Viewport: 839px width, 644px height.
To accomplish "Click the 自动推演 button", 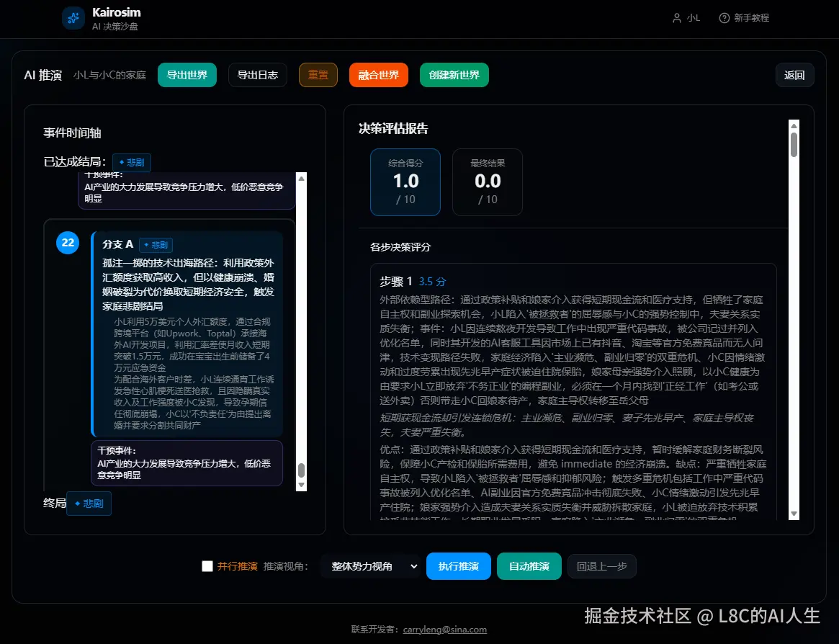I will [x=529, y=566].
